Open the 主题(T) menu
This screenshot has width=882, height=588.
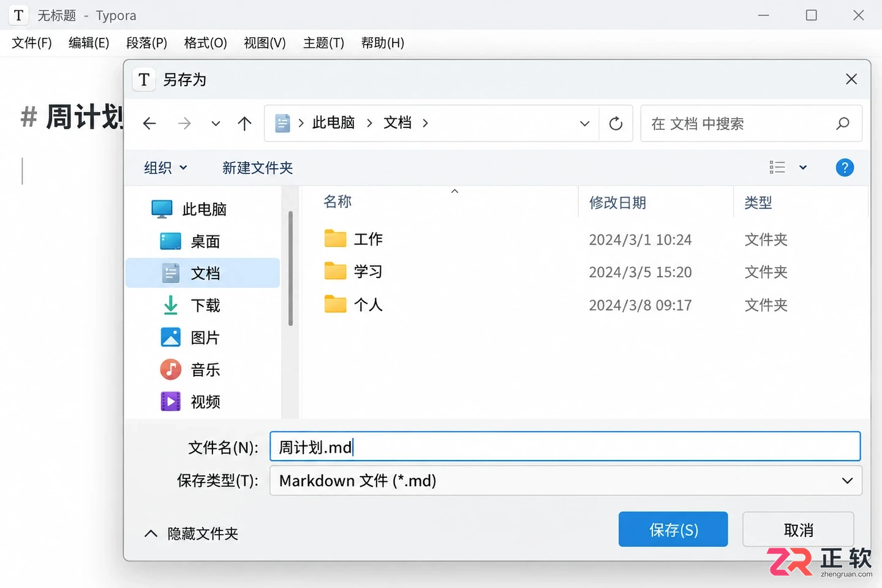(323, 43)
